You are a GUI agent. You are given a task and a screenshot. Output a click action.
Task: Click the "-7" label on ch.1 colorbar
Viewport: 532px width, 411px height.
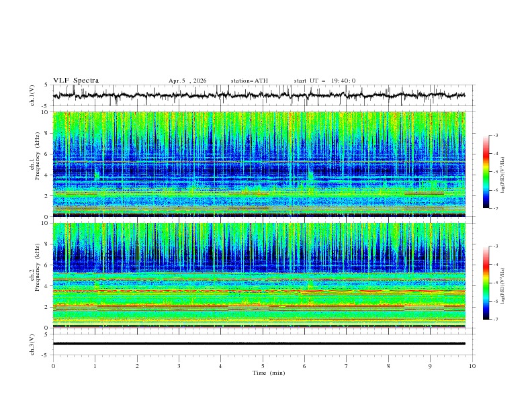496,208
